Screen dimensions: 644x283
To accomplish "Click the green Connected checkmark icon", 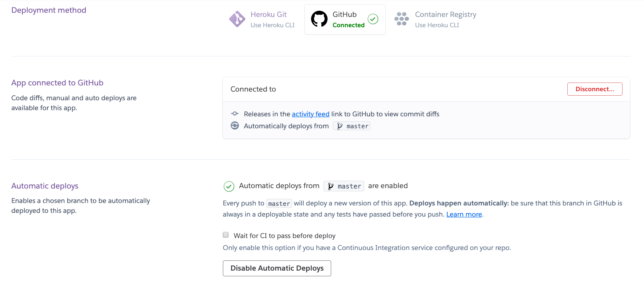I will click(x=373, y=19).
